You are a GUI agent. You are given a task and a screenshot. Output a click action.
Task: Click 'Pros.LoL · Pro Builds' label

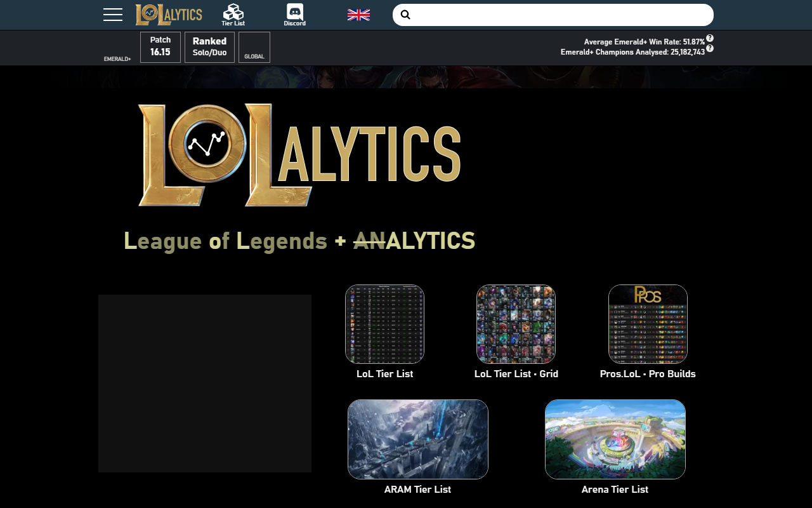[x=648, y=374]
